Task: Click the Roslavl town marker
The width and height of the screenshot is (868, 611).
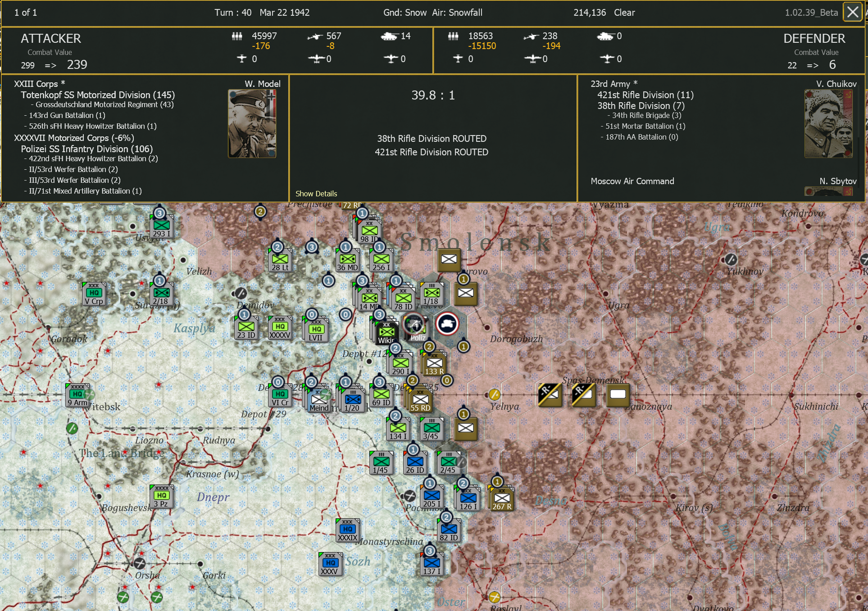Action: [x=495, y=597]
